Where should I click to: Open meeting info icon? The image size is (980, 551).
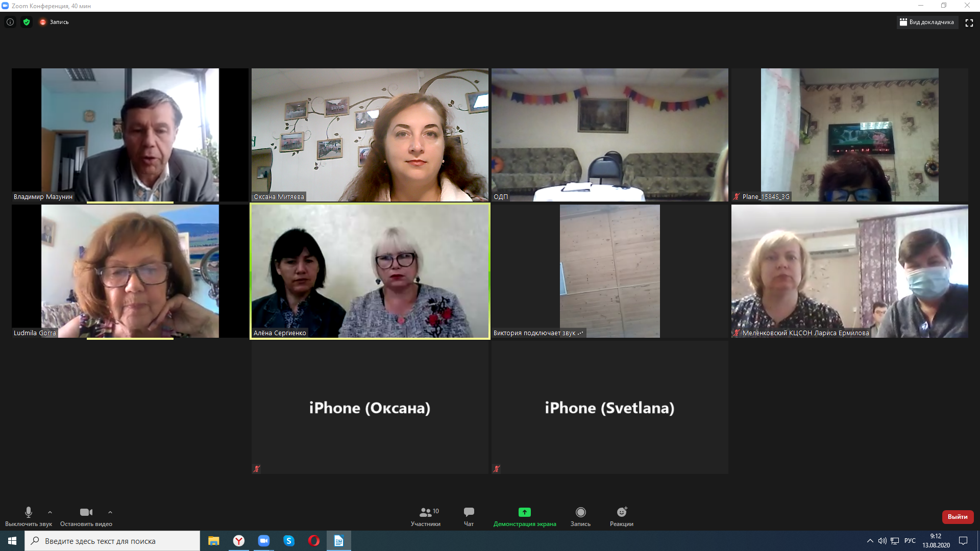(x=10, y=22)
